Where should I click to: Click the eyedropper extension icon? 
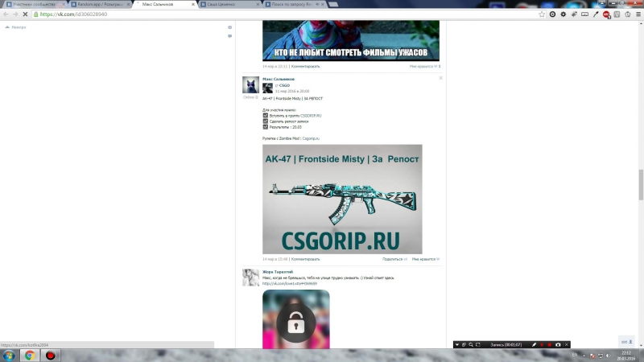(596, 14)
